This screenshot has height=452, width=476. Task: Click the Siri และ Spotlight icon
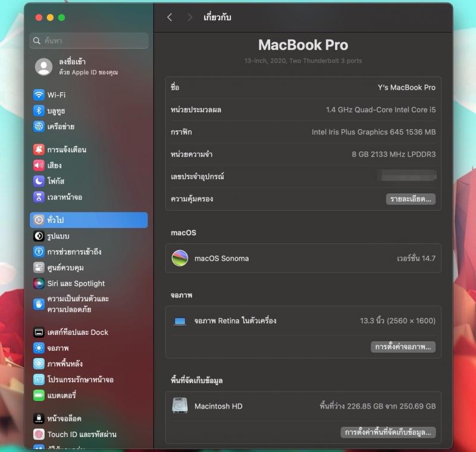point(39,283)
